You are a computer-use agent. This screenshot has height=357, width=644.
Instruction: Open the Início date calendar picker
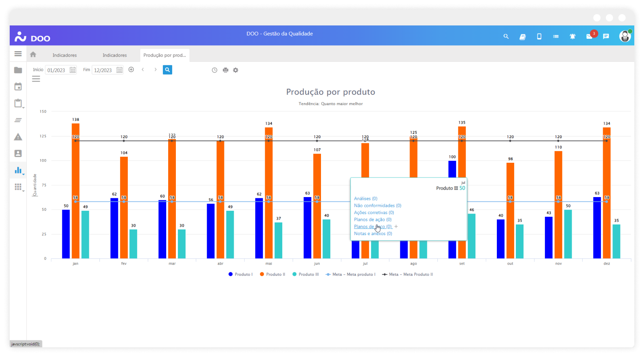pyautogui.click(x=73, y=70)
